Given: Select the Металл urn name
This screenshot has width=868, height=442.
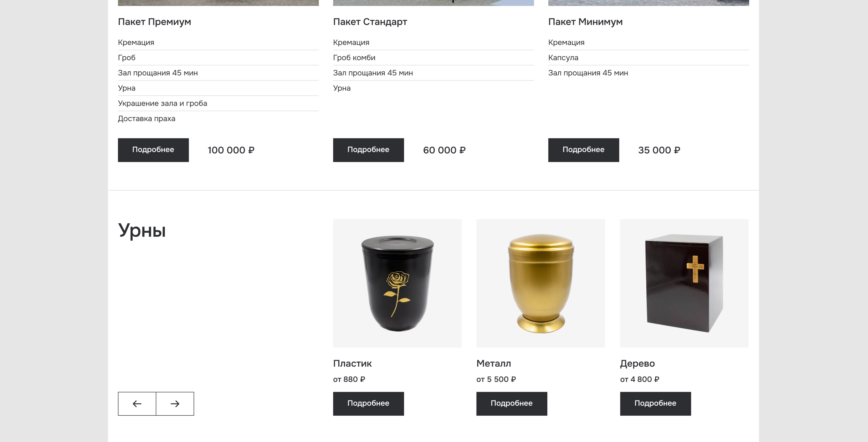Looking at the screenshot, I should click(x=494, y=363).
